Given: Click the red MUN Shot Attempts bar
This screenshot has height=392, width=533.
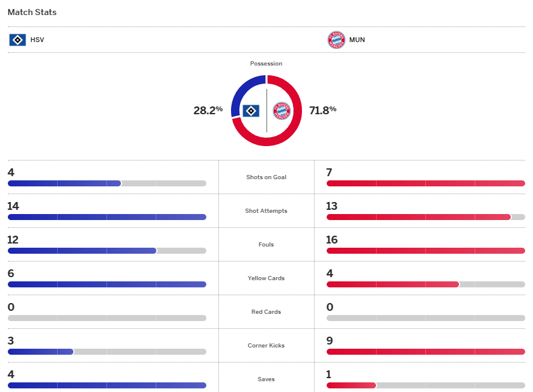Looking at the screenshot, I should (x=418, y=217).
